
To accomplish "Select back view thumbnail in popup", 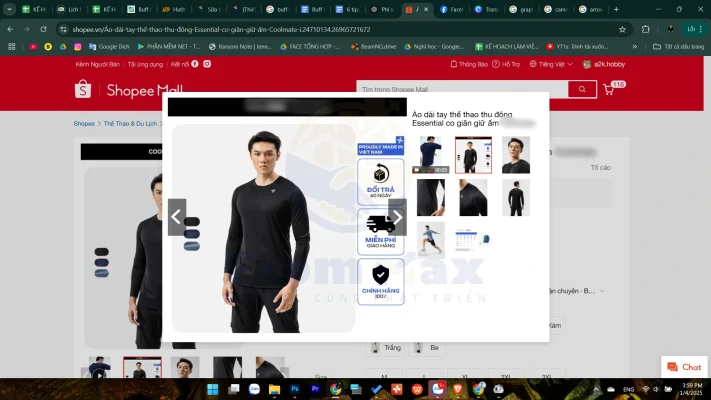I will (x=516, y=197).
